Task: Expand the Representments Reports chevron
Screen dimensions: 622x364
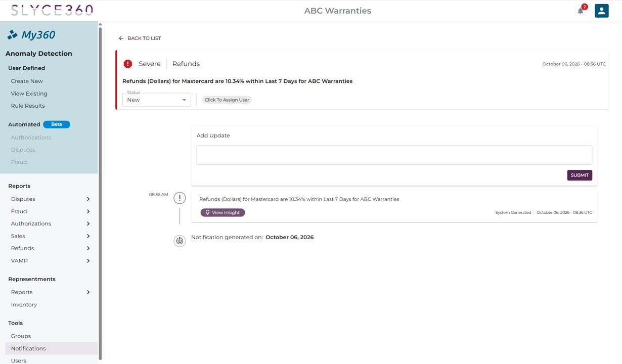Action: point(88,292)
